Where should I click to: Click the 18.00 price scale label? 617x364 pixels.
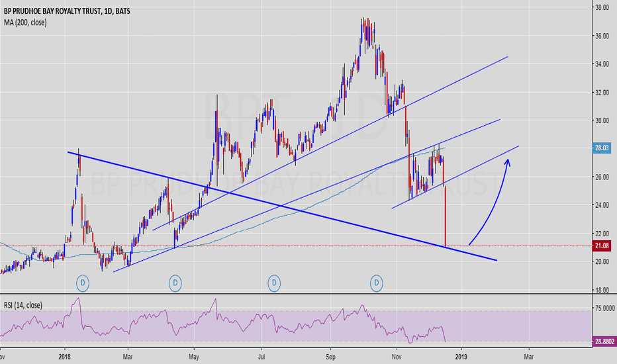[602, 290]
